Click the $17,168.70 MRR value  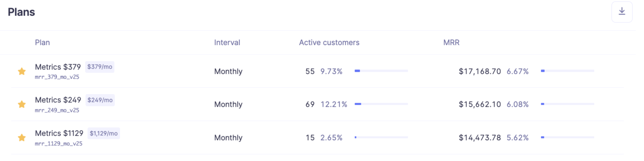pyautogui.click(x=480, y=71)
